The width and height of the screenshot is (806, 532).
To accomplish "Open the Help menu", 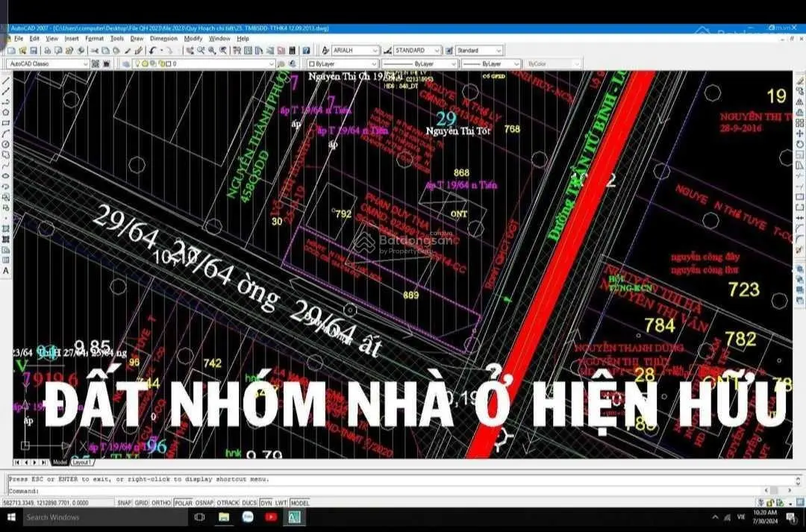I will 243,39.
